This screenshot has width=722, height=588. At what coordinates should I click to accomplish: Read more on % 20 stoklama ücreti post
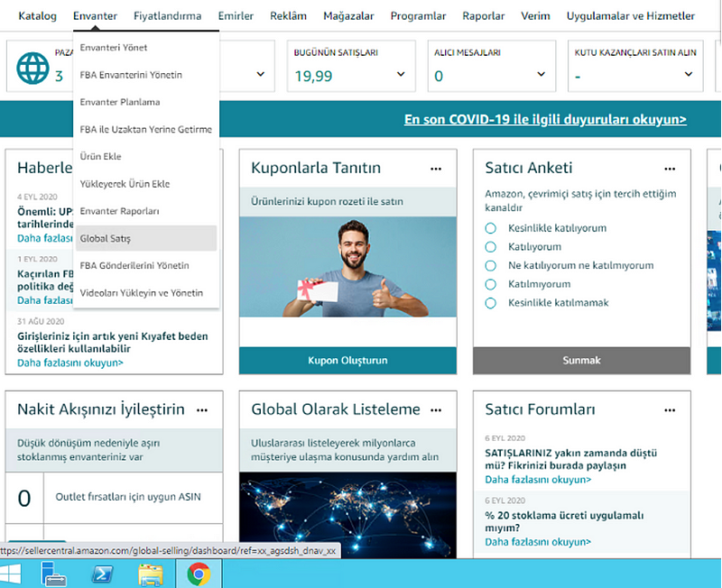pos(538,542)
